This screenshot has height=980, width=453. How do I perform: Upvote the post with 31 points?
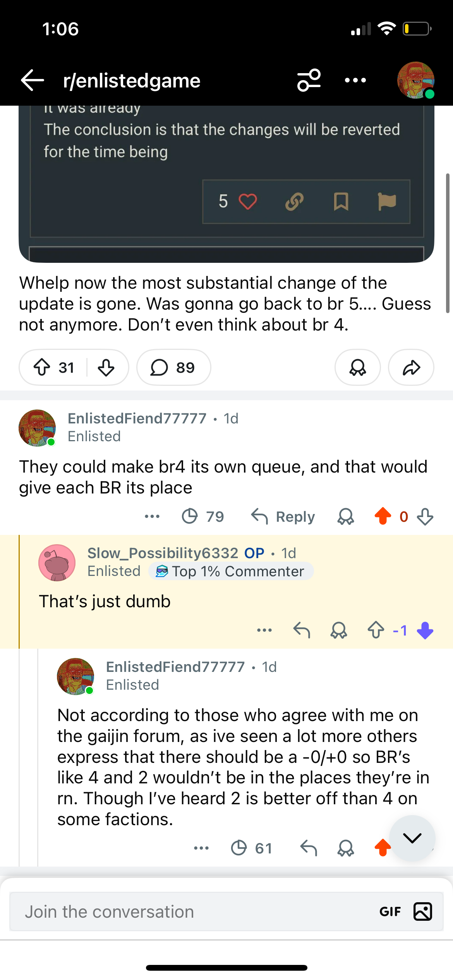point(42,367)
